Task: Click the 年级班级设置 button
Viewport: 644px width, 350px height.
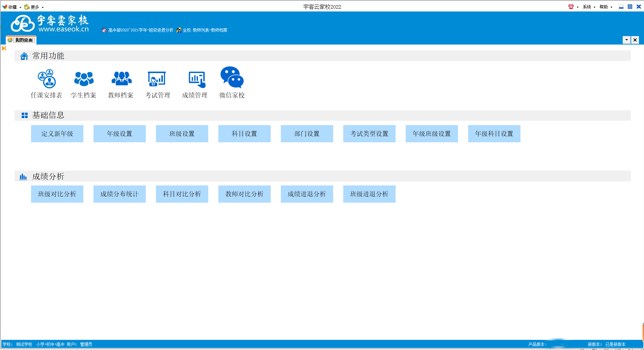Action: point(432,134)
